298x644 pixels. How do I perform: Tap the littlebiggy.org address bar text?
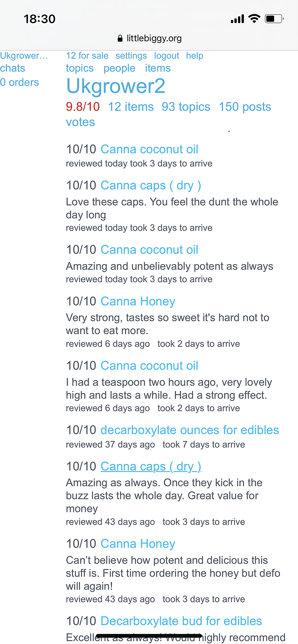(154, 38)
